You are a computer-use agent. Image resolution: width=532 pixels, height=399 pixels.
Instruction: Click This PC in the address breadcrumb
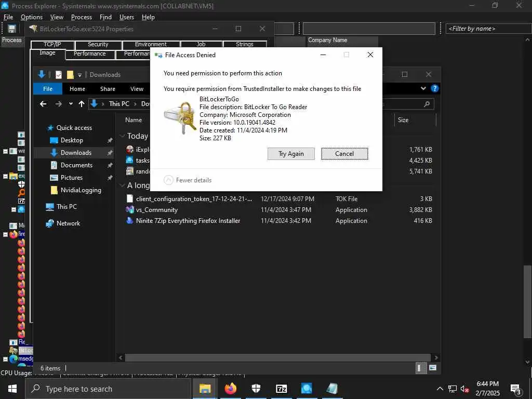(x=119, y=104)
